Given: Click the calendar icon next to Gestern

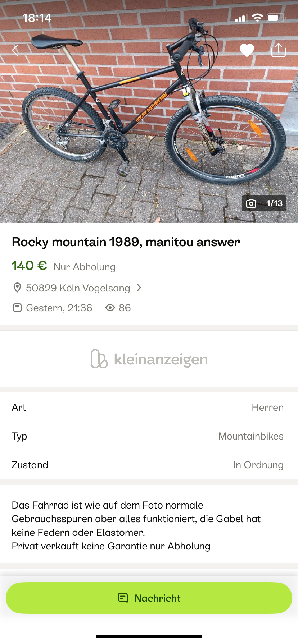Looking at the screenshot, I should tap(17, 308).
